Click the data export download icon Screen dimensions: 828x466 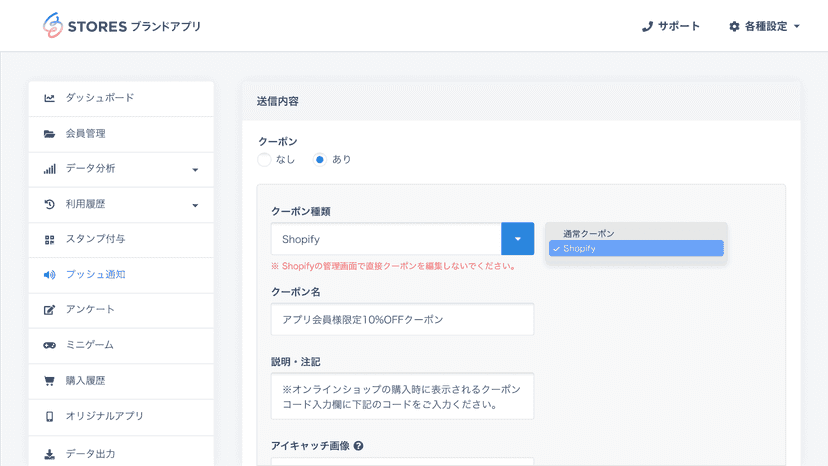49,454
